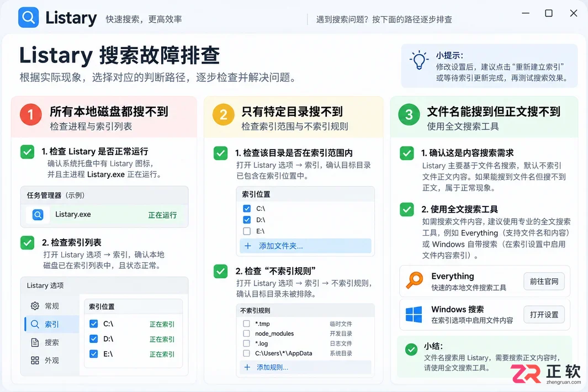Click the 临时文件 description label
Viewport: 588px width, 392px height.
click(x=341, y=324)
